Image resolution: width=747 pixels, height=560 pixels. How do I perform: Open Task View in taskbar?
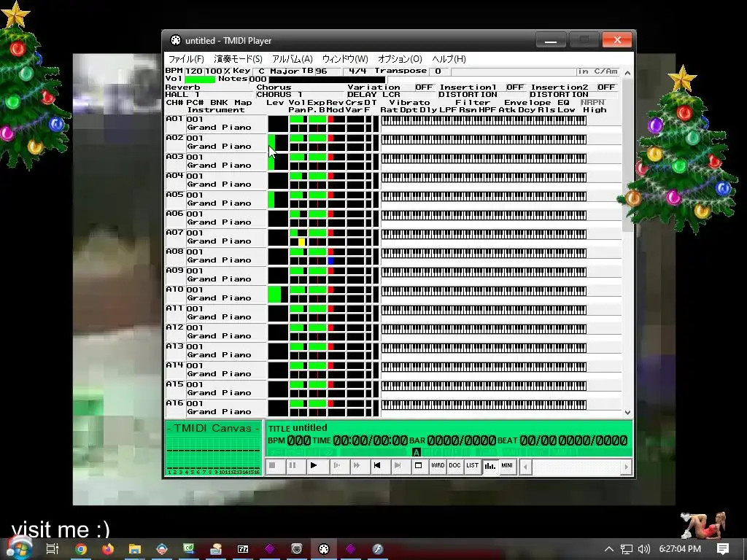(52, 549)
